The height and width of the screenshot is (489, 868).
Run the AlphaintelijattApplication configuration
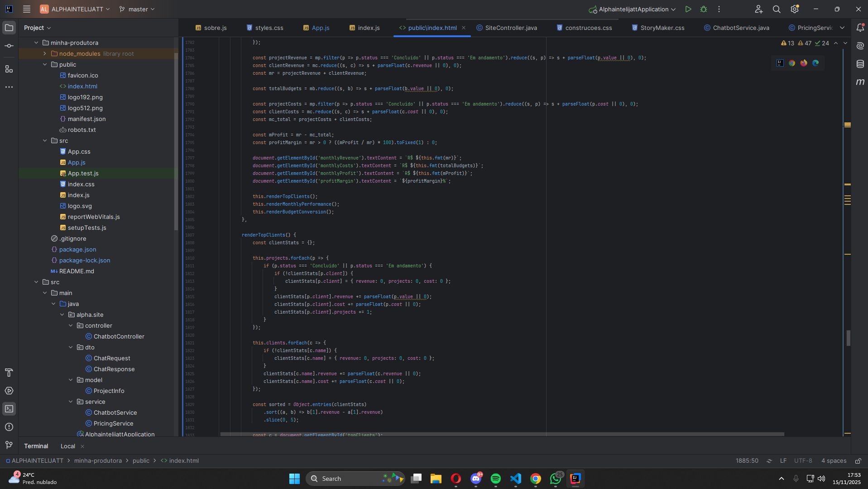pyautogui.click(x=688, y=9)
